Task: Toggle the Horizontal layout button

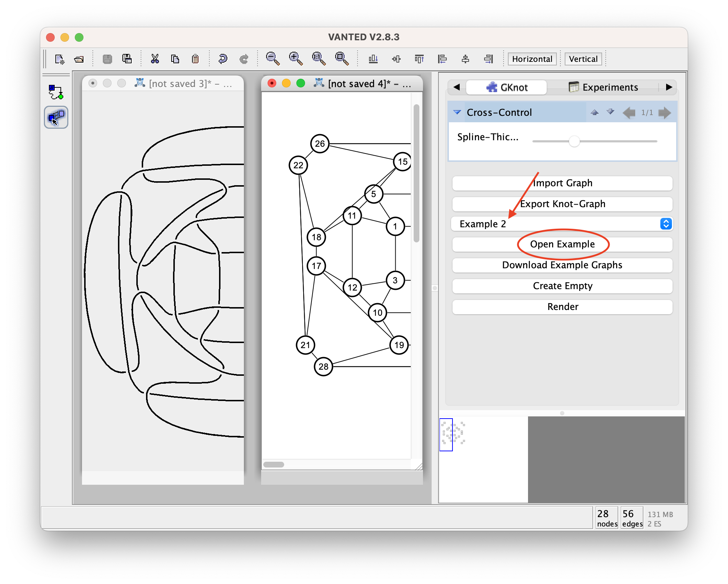Action: (x=532, y=59)
